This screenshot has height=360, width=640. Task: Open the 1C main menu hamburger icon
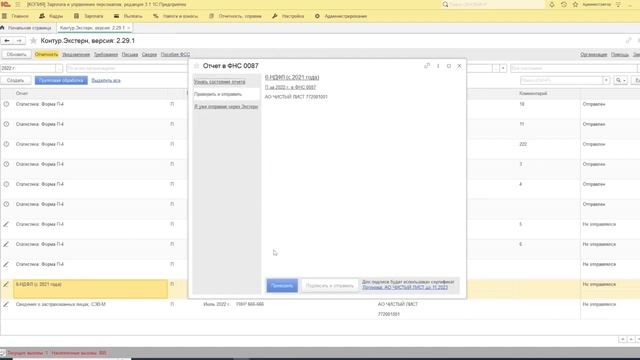(x=18, y=4)
